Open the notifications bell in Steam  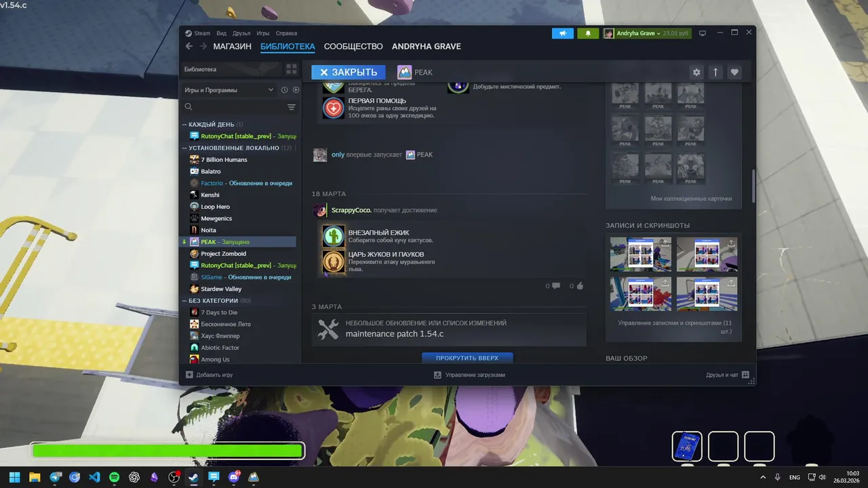click(x=588, y=33)
